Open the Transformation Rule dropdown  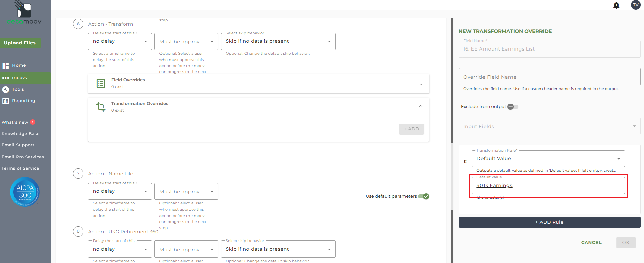click(548, 159)
